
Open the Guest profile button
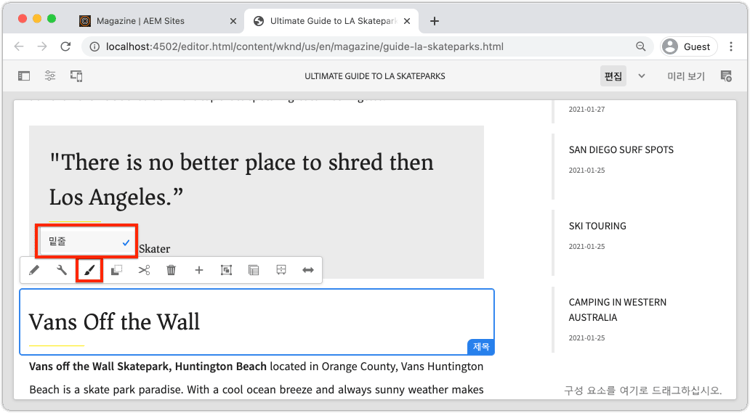(689, 46)
